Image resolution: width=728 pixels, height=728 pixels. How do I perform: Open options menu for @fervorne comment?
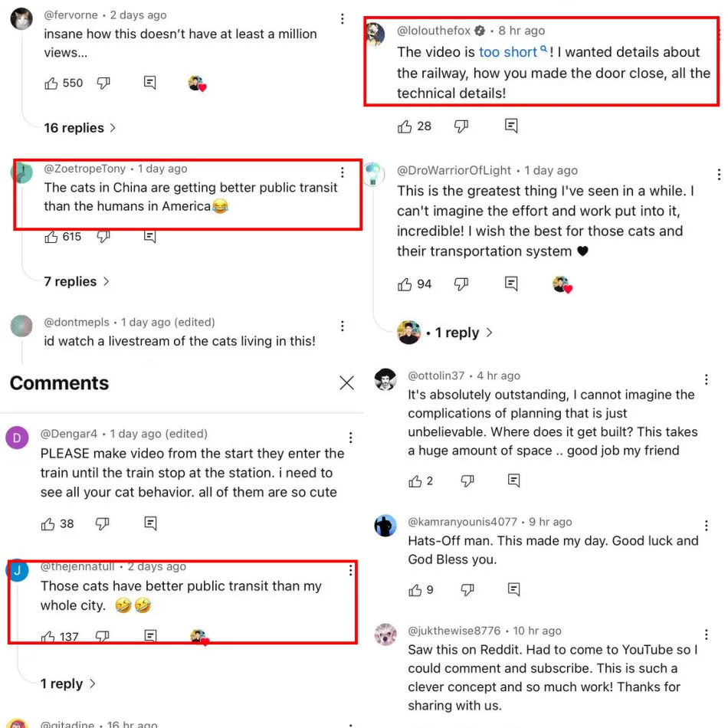coord(342,18)
